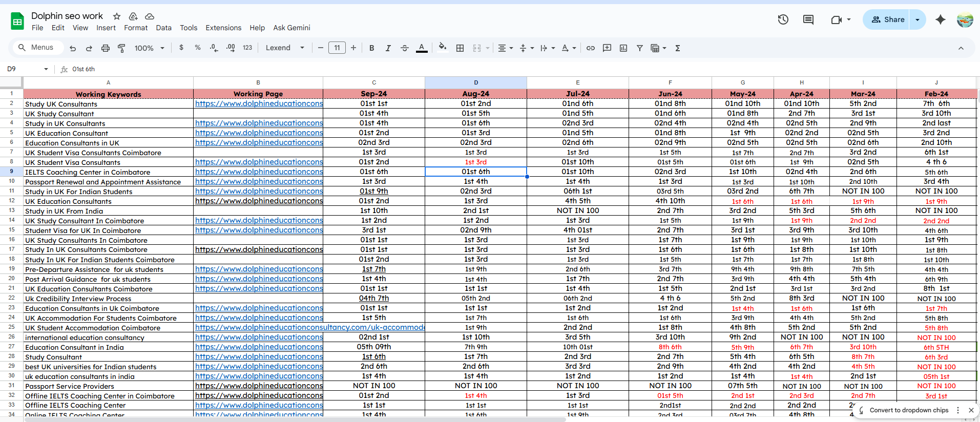Viewport: 980px width, 422px height.
Task: Open the Lexend font dropdown
Action: [285, 48]
